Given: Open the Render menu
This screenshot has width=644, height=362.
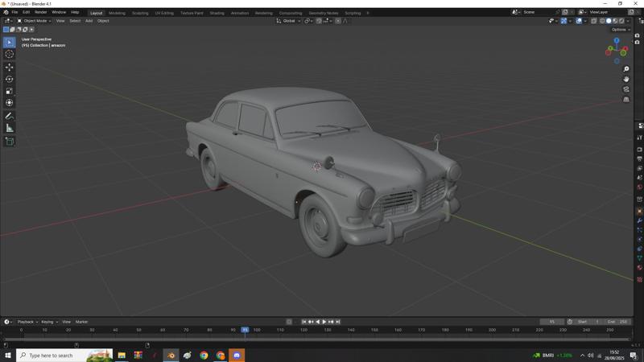Looking at the screenshot, I should (x=40, y=12).
